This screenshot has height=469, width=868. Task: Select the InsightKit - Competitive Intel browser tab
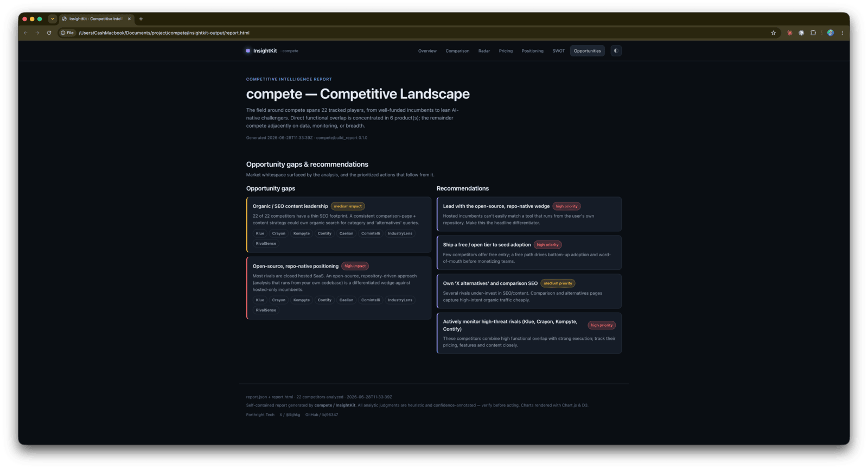(x=96, y=18)
